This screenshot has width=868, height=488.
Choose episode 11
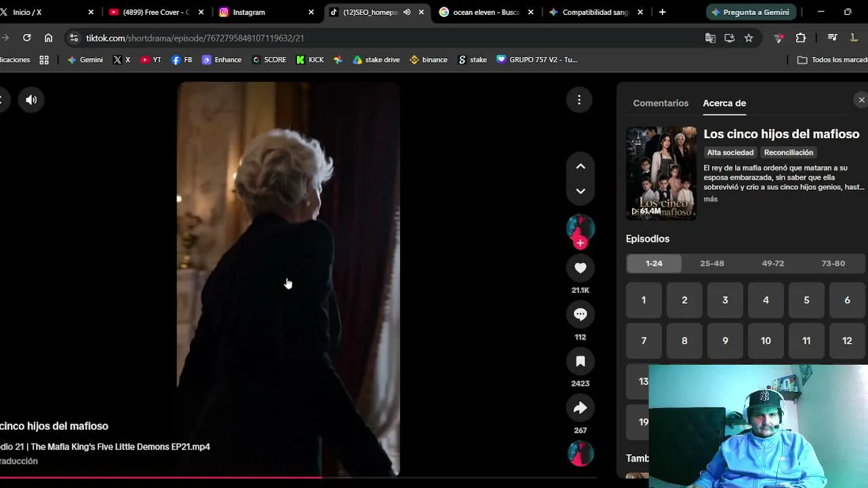pos(806,341)
